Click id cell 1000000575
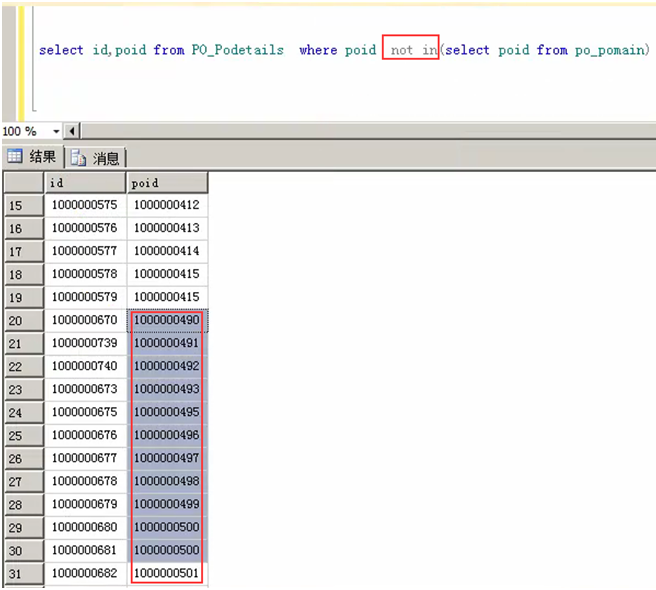The image size is (656, 590). click(x=85, y=205)
